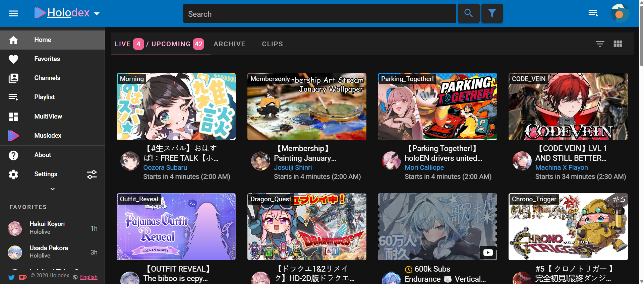The image size is (644, 284).
Task: Open the Parking Together stream thumbnail
Action: pos(437,106)
